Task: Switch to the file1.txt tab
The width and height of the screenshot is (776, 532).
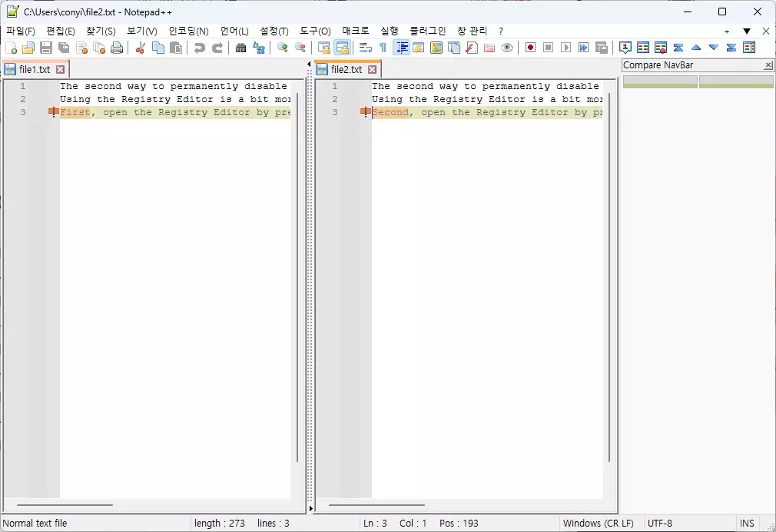Action: point(34,69)
